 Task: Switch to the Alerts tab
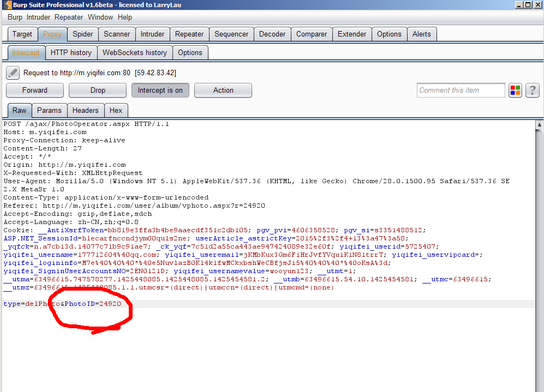coord(422,34)
